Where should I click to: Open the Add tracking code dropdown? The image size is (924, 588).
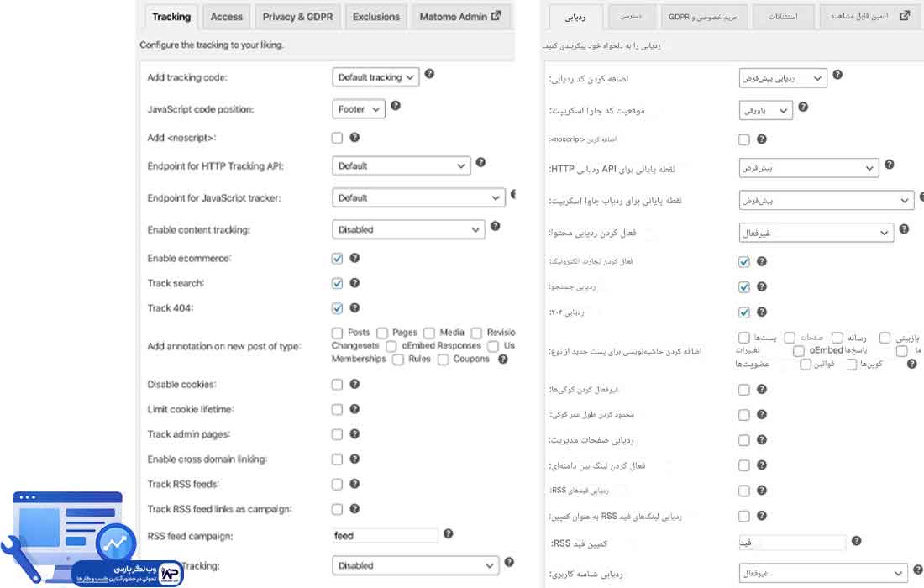[x=375, y=76]
